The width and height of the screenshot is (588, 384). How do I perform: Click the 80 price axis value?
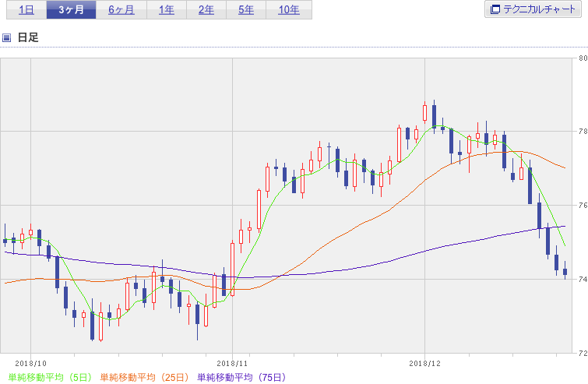coord(583,58)
